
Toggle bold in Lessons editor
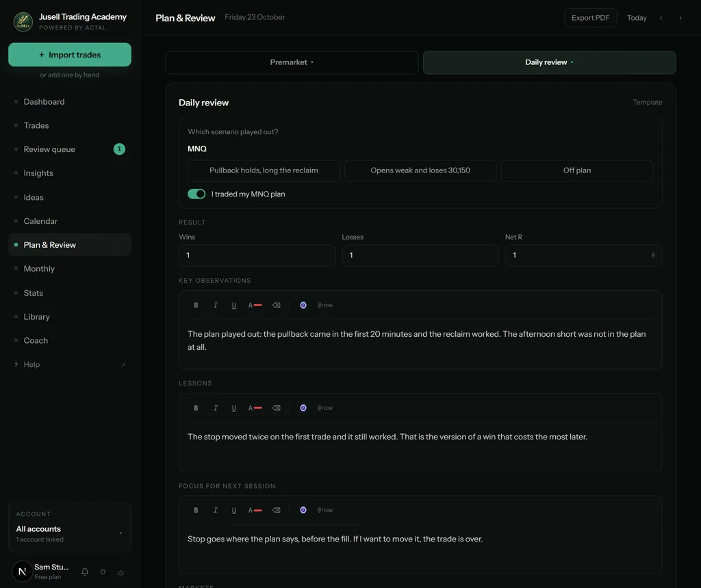coord(196,408)
